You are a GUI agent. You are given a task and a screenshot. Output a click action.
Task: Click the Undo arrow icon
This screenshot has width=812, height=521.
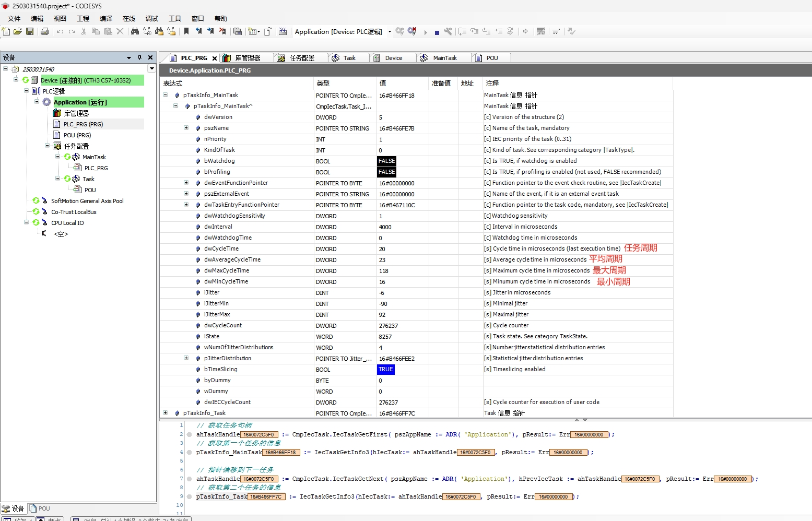[x=60, y=31]
